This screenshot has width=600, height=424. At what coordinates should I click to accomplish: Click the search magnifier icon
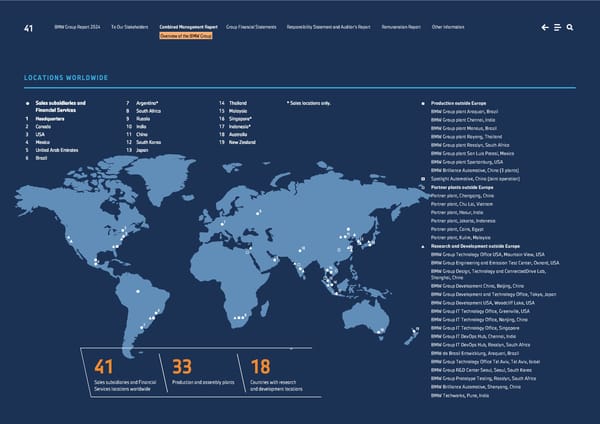pyautogui.click(x=569, y=28)
